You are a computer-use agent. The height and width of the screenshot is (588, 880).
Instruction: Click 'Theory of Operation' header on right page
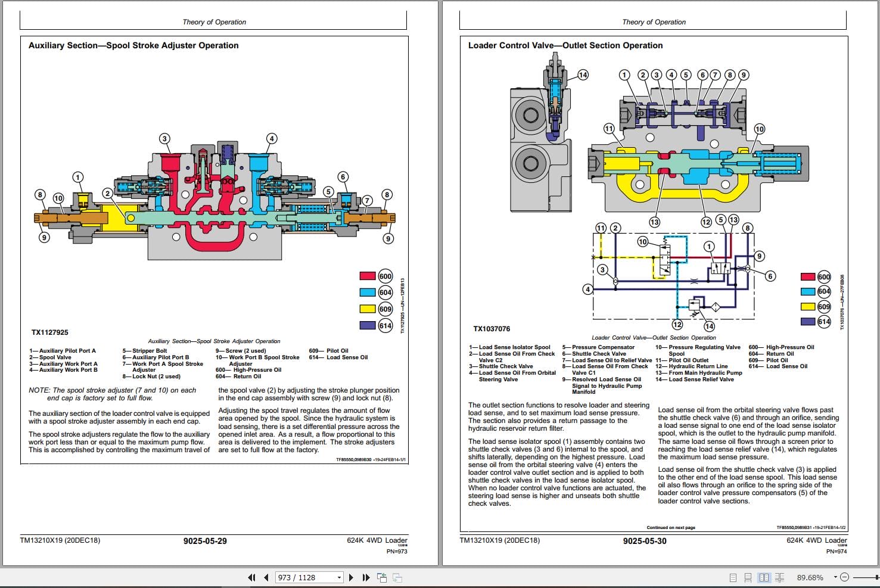coord(654,22)
